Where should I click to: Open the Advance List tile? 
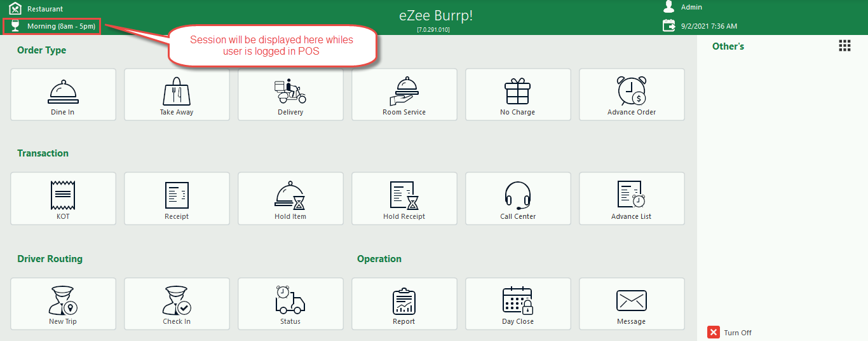[632, 198]
